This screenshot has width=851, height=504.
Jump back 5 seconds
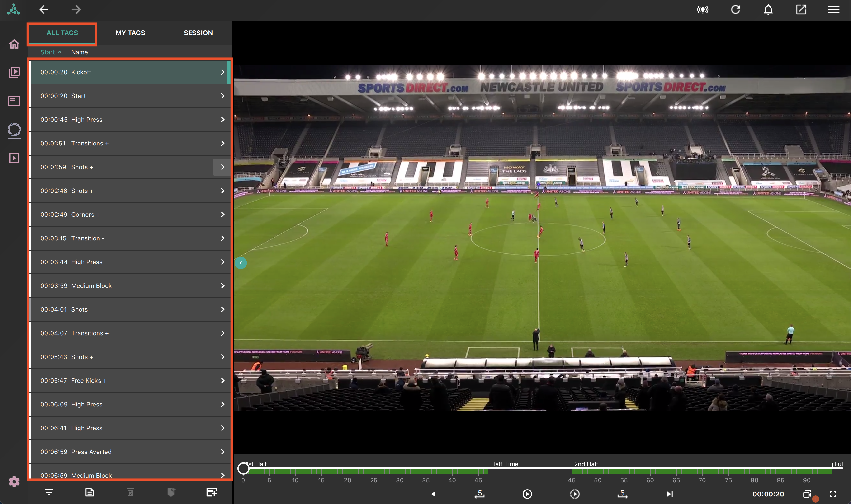[x=480, y=494]
